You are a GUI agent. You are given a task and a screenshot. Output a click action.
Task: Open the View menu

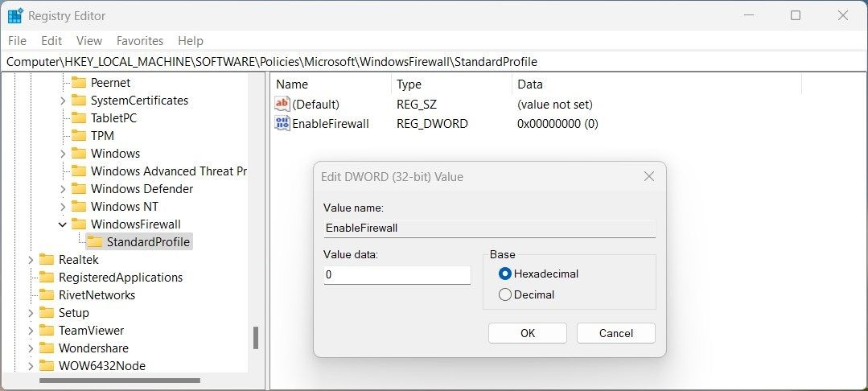pyautogui.click(x=89, y=41)
